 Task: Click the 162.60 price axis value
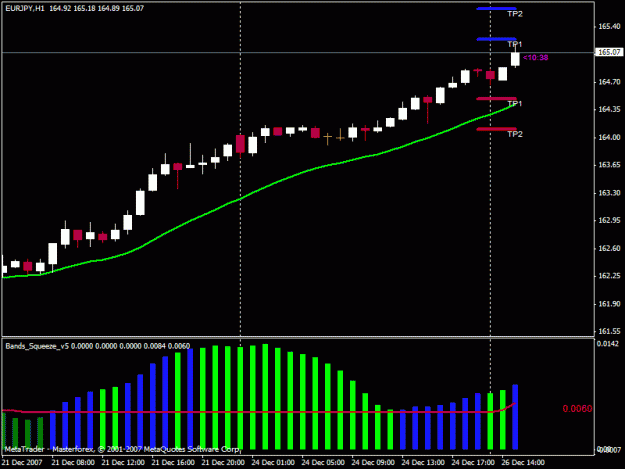609,248
